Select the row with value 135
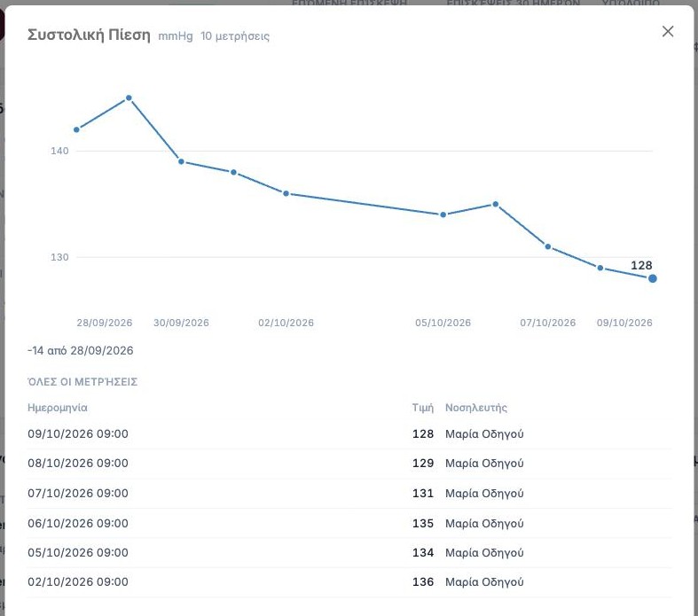The width and height of the screenshot is (698, 616). [349, 523]
